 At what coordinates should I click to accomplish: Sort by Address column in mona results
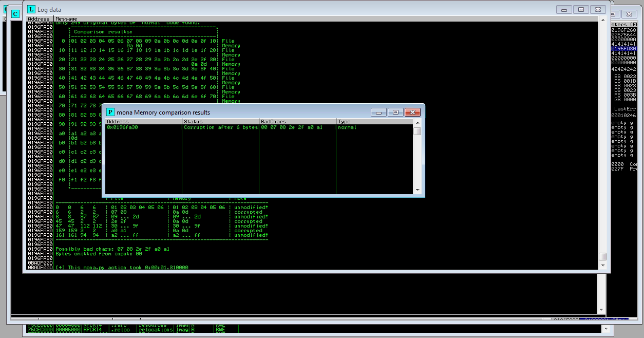coord(144,122)
